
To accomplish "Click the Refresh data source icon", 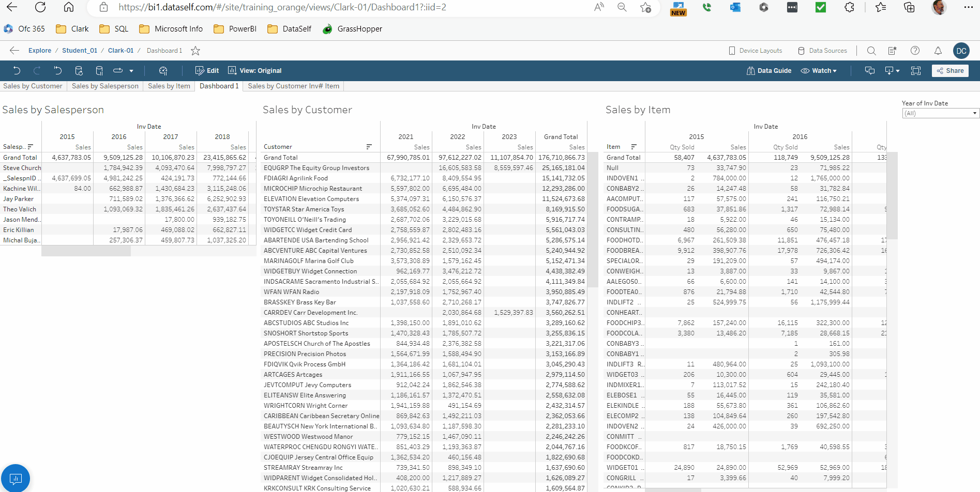I will pyautogui.click(x=79, y=71).
